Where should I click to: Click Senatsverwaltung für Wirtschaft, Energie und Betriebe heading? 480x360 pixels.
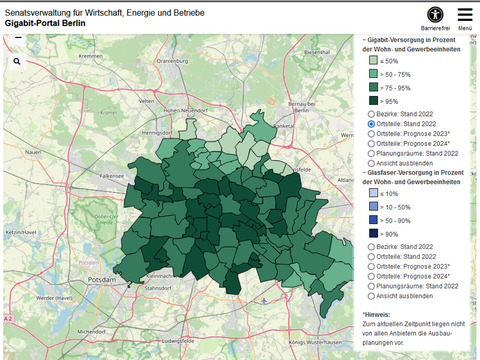pyautogui.click(x=105, y=13)
